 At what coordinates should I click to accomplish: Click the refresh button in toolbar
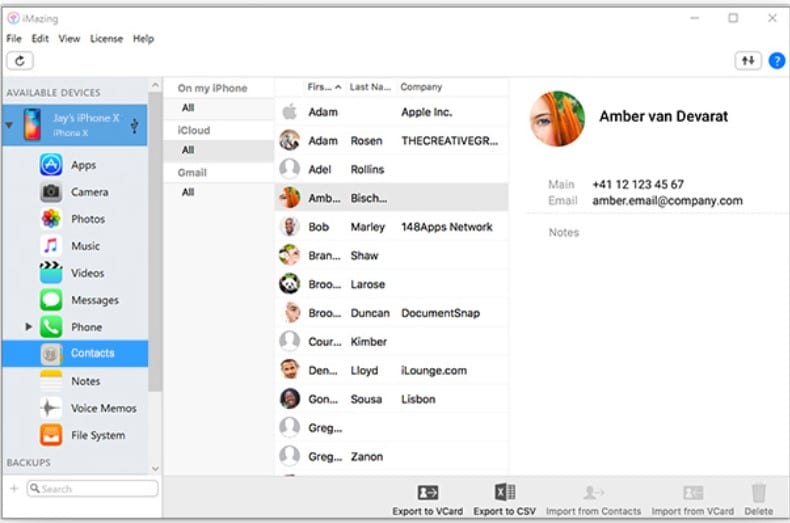(19, 61)
